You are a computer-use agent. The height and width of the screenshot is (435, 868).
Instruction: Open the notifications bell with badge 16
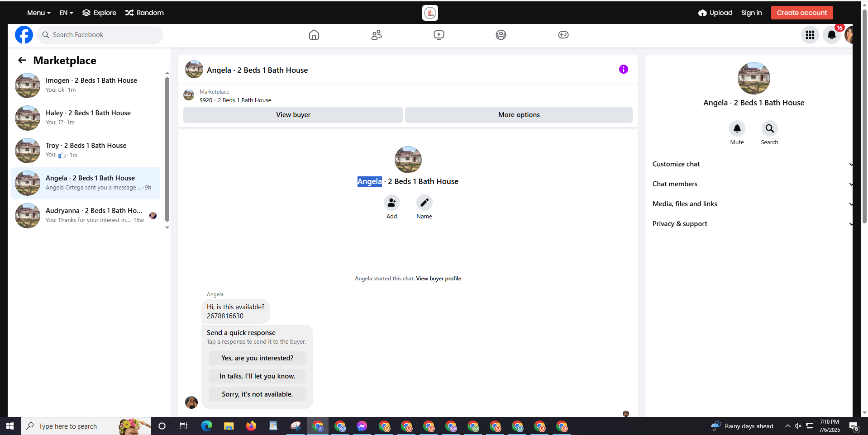pyautogui.click(x=832, y=35)
